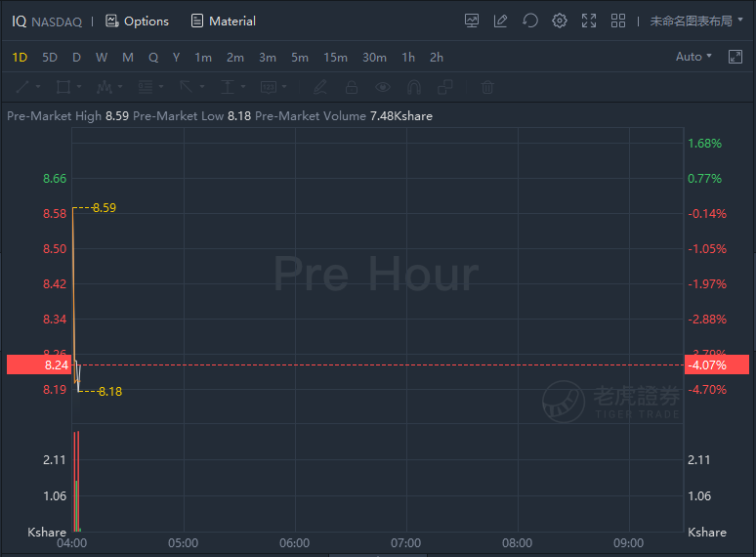756x557 pixels.
Task: Switch to the 5D timeframe
Action: click(x=50, y=58)
